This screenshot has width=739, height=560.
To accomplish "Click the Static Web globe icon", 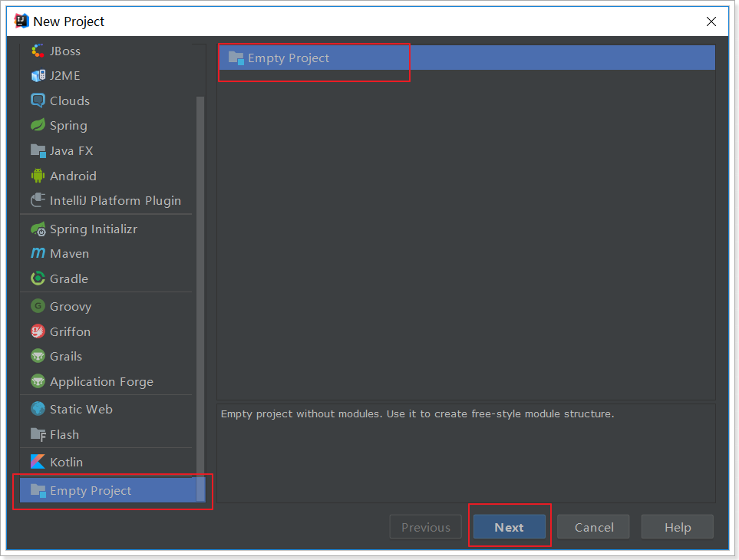I will (x=38, y=409).
